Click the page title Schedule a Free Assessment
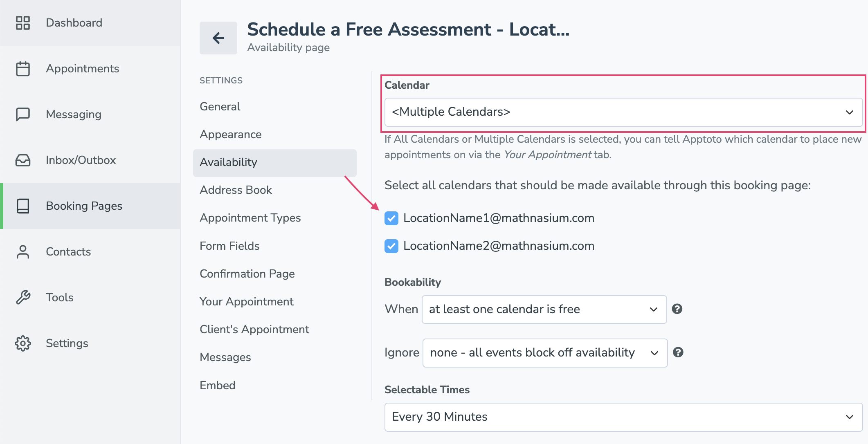Image resolution: width=868 pixels, height=444 pixels. pyautogui.click(x=408, y=29)
